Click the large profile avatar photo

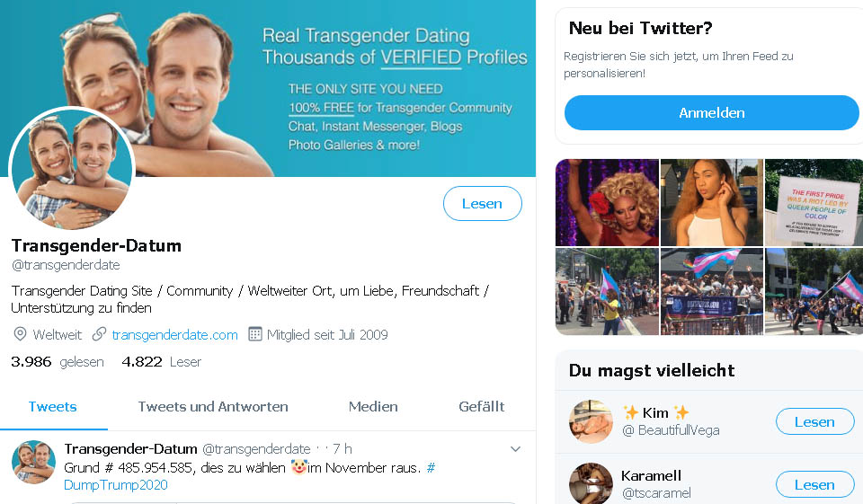(x=72, y=170)
